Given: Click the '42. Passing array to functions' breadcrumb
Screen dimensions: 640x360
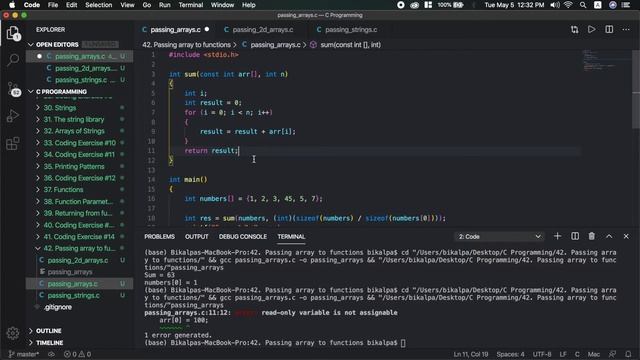Looking at the screenshot, I should (187, 44).
